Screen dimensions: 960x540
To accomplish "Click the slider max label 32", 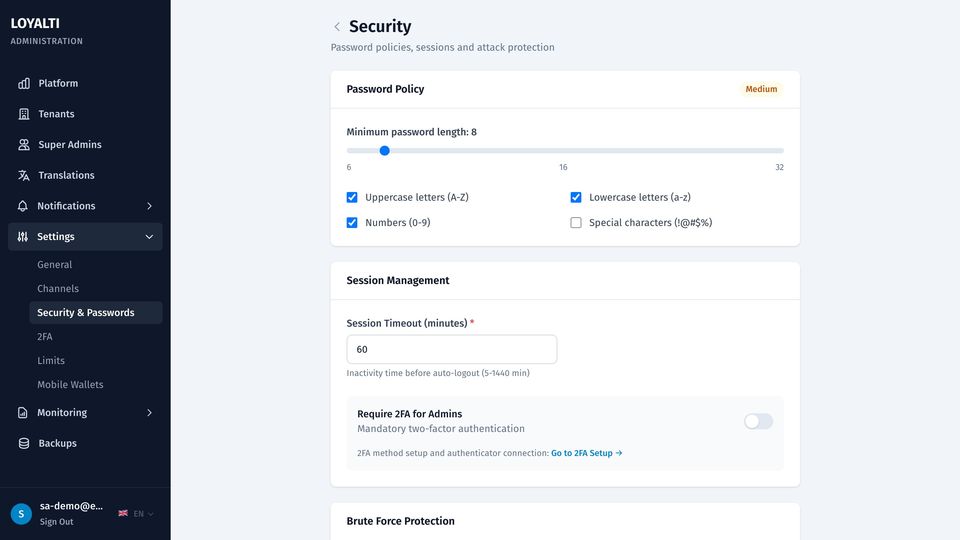I will (779, 167).
